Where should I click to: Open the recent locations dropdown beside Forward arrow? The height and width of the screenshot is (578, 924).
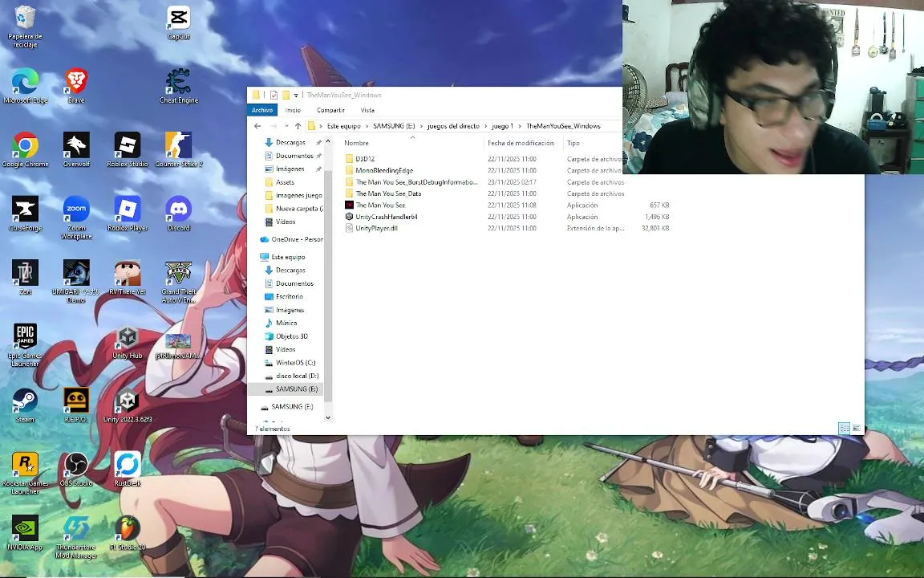286,126
